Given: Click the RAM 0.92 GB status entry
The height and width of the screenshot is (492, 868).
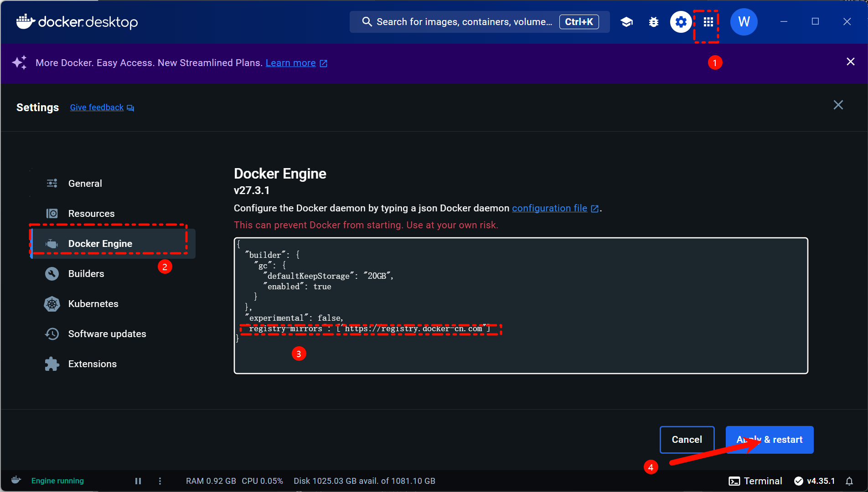Looking at the screenshot, I should pyautogui.click(x=211, y=481).
